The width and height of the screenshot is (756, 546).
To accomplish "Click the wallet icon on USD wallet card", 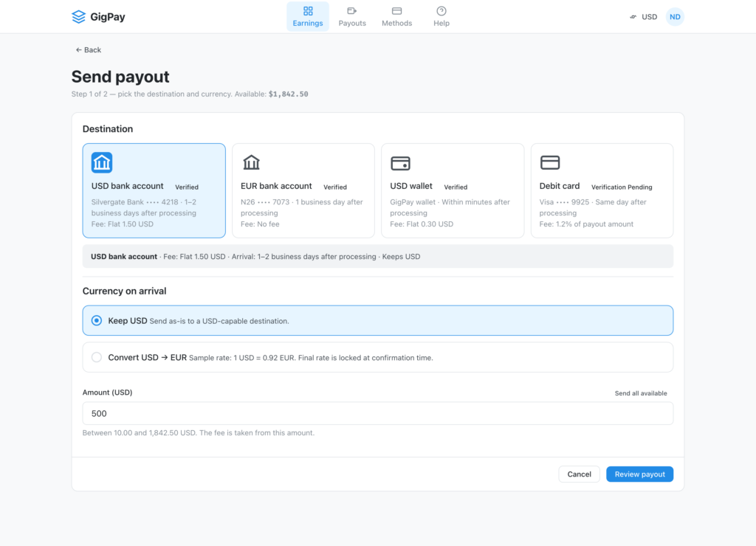I will click(x=400, y=163).
